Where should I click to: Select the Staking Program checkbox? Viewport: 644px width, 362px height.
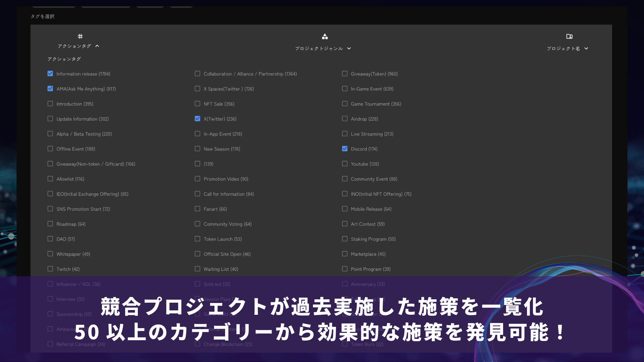point(344,239)
